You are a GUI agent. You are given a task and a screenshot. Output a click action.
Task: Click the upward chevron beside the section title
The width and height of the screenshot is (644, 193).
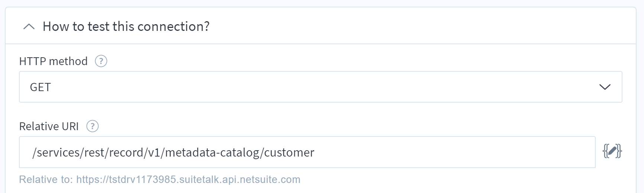[x=29, y=27]
